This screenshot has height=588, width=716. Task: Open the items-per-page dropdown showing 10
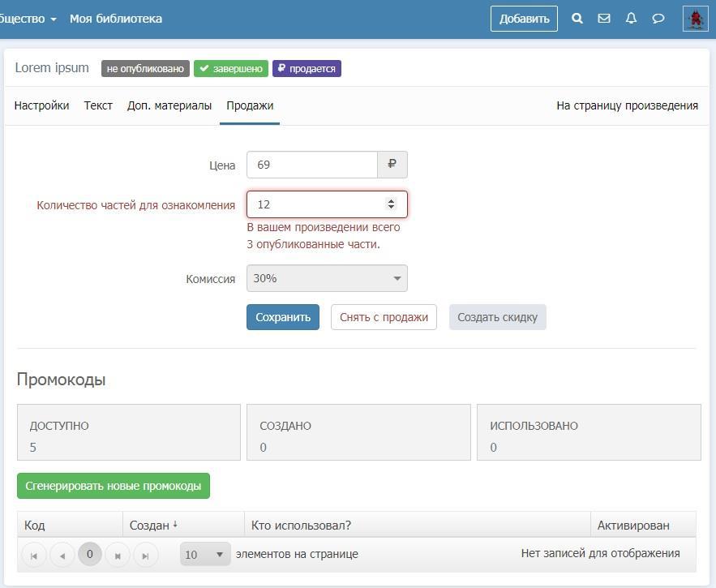pyautogui.click(x=205, y=555)
